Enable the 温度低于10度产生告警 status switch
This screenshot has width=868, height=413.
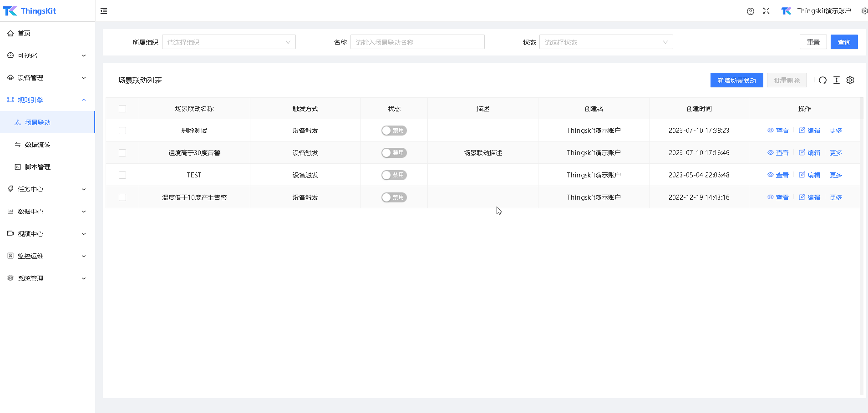coord(394,197)
